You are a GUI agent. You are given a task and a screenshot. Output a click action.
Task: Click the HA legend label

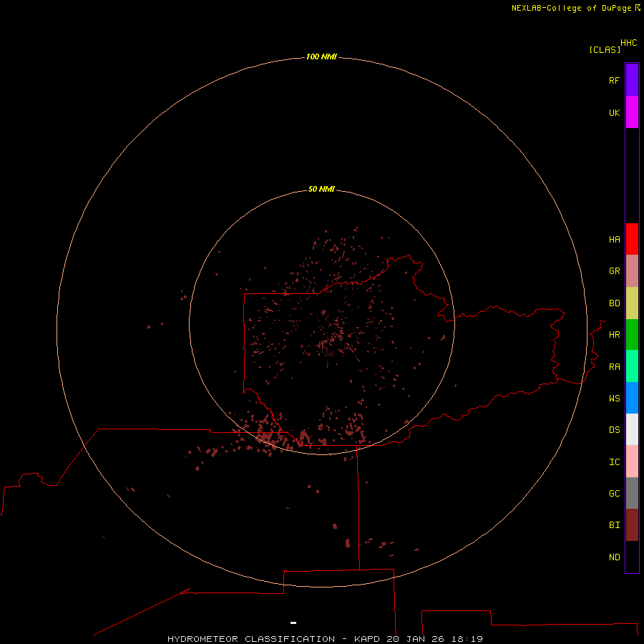(614, 240)
